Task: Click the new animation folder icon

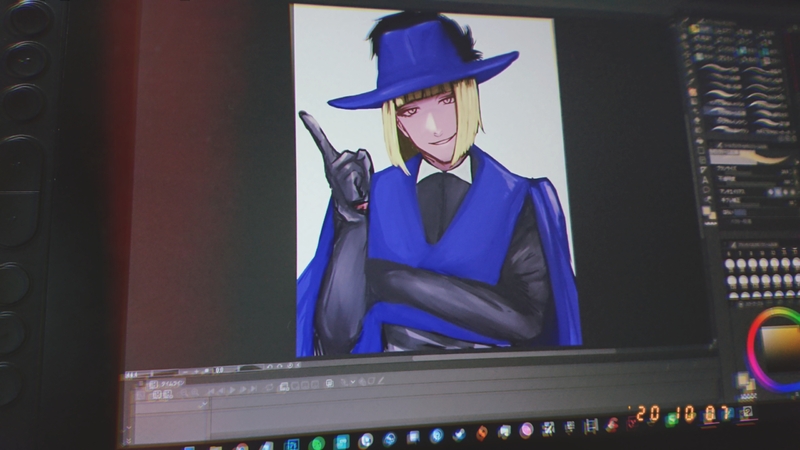Action: 284,387
